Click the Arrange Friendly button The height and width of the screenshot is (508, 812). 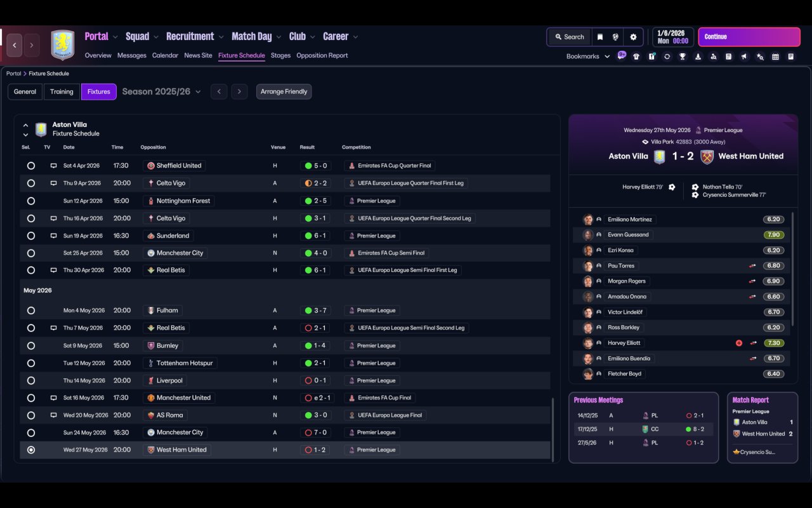click(284, 91)
